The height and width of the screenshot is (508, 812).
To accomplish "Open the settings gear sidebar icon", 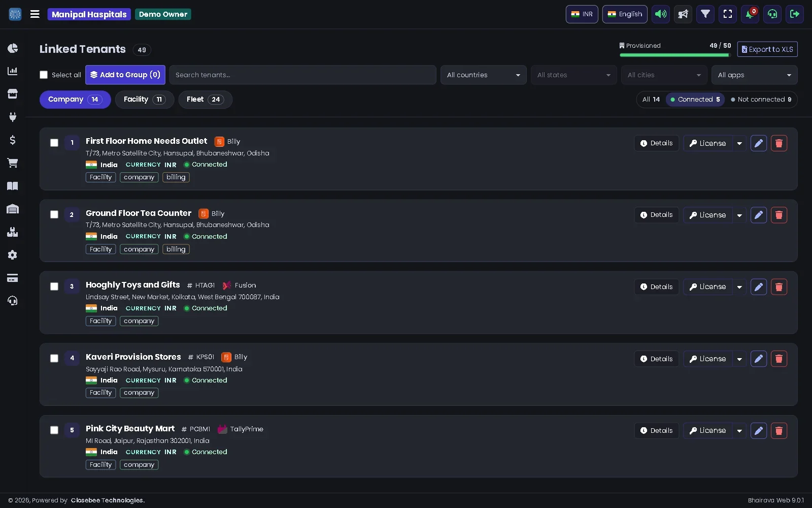I will [x=13, y=255].
